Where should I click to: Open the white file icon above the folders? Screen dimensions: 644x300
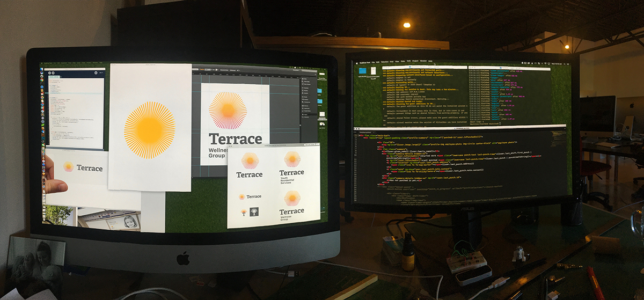[322, 74]
